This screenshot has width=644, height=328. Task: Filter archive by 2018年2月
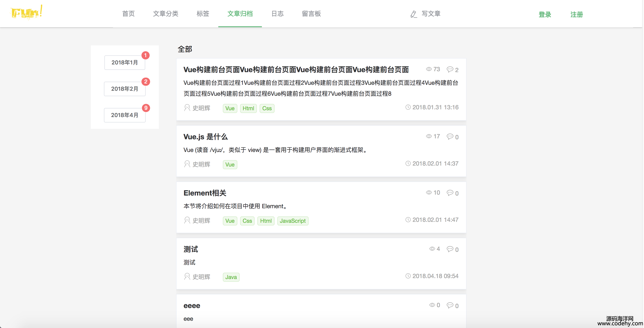tap(125, 89)
